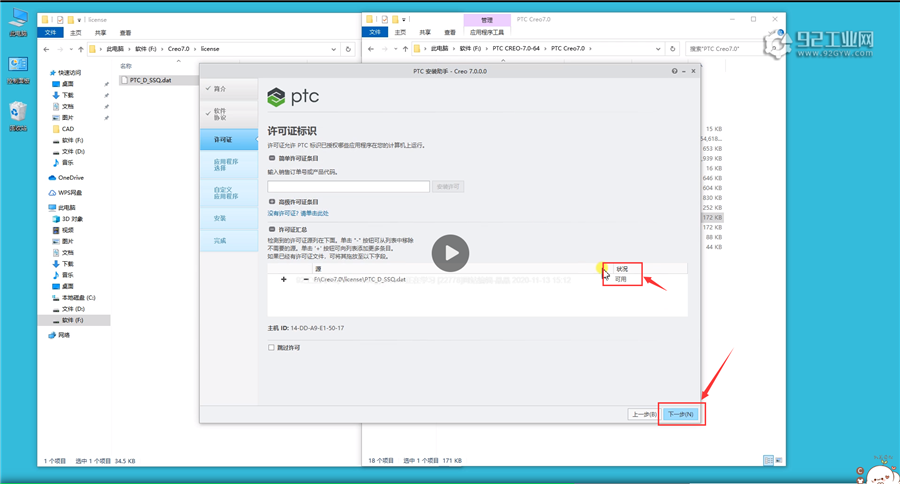The height and width of the screenshot is (484, 900).
Task: Go to Introduction step in installer sidebar
Action: 229,89
